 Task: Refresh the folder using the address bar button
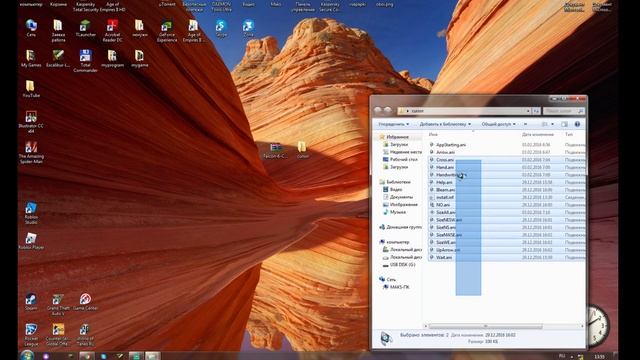click(x=536, y=111)
